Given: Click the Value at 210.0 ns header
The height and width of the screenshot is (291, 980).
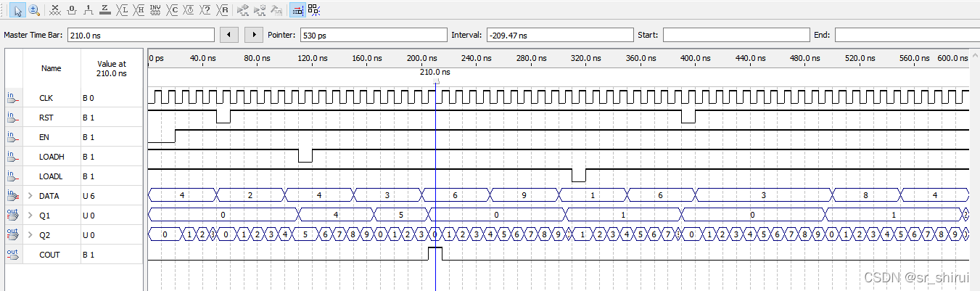Looking at the screenshot, I should click(112, 68).
